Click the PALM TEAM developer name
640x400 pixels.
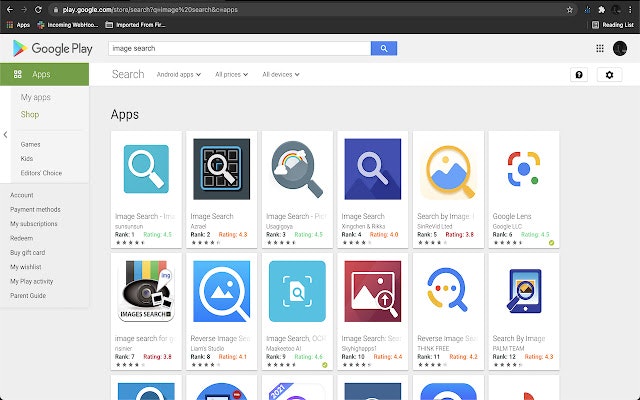(508, 348)
